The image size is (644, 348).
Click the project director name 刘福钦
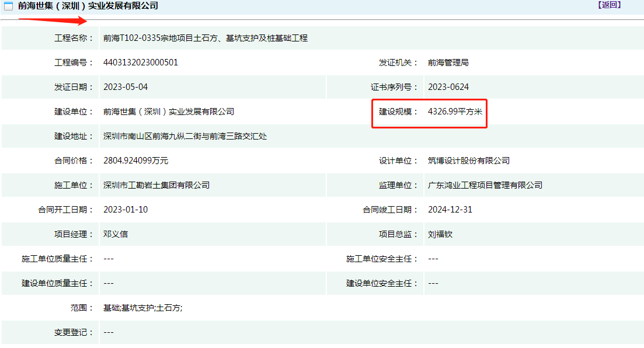point(440,234)
